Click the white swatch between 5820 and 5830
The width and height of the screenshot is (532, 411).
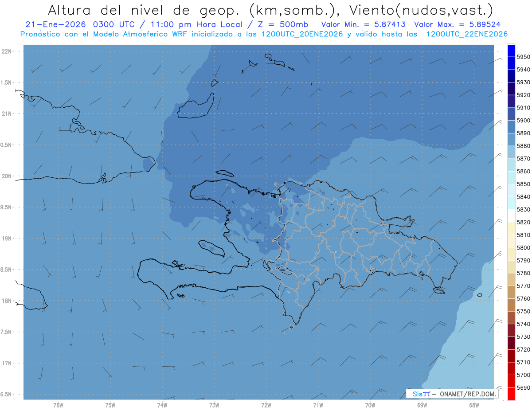tap(511, 216)
